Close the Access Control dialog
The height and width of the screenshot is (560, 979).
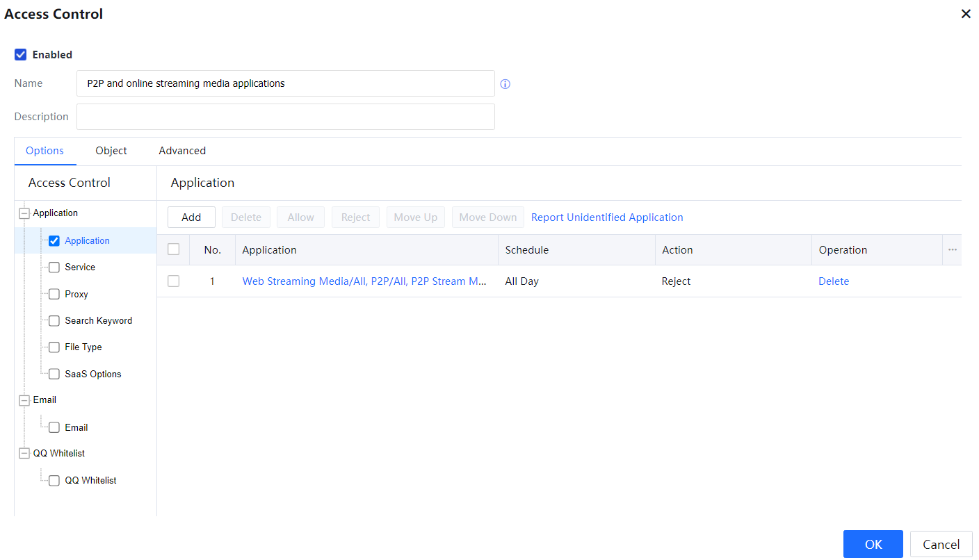tap(965, 14)
